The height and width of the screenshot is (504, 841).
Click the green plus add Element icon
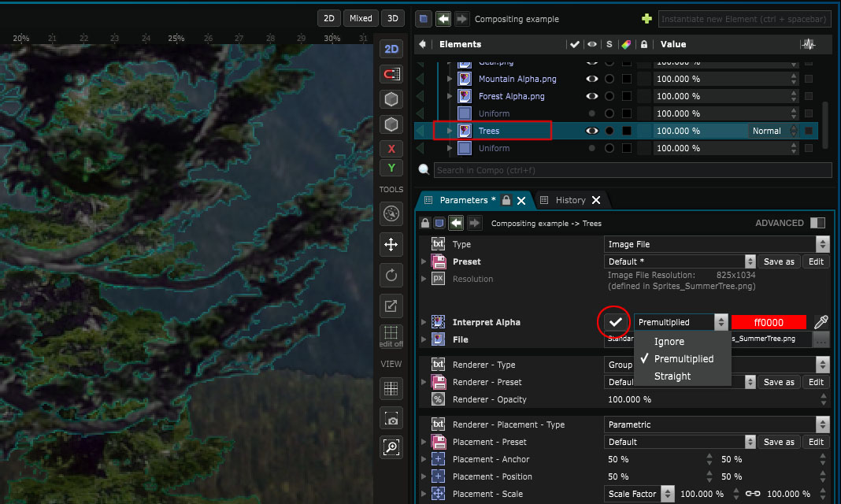[x=646, y=19]
